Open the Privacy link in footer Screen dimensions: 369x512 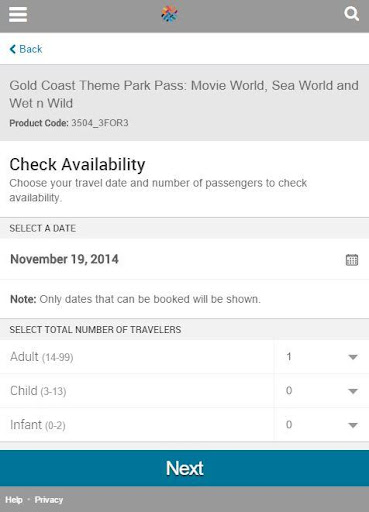point(49,500)
